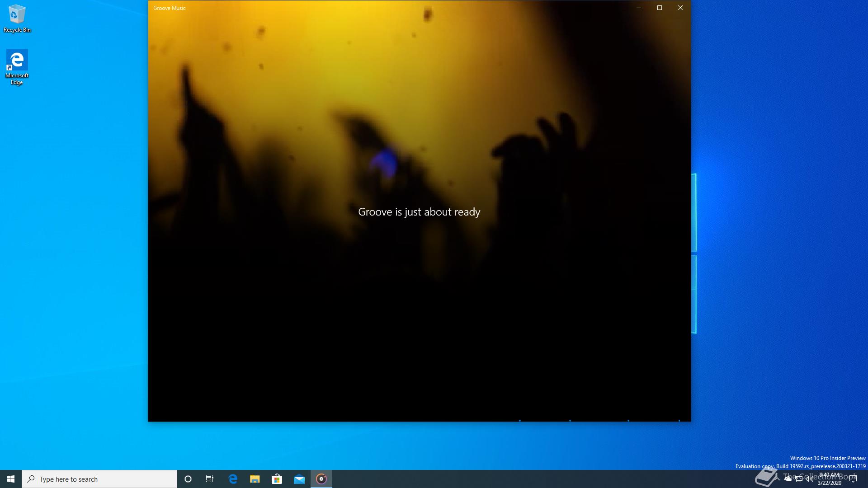Open Task View from the taskbar
The width and height of the screenshot is (868, 488).
coord(210,479)
